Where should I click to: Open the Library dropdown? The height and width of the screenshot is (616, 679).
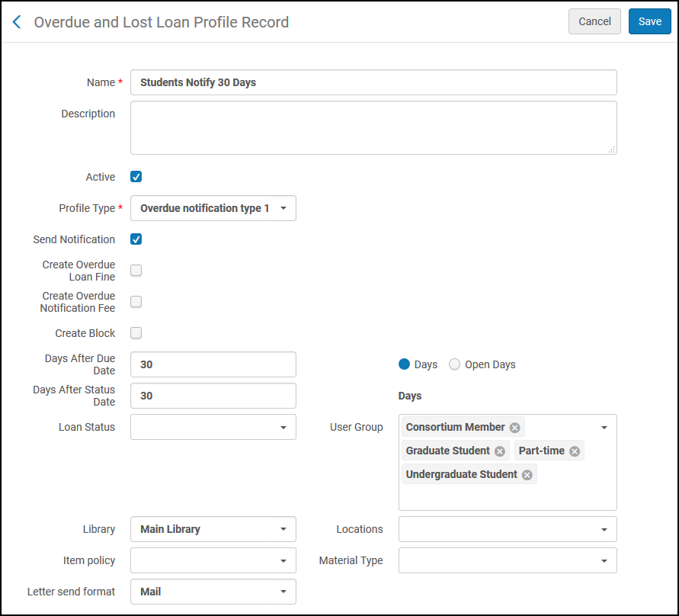tap(213, 529)
